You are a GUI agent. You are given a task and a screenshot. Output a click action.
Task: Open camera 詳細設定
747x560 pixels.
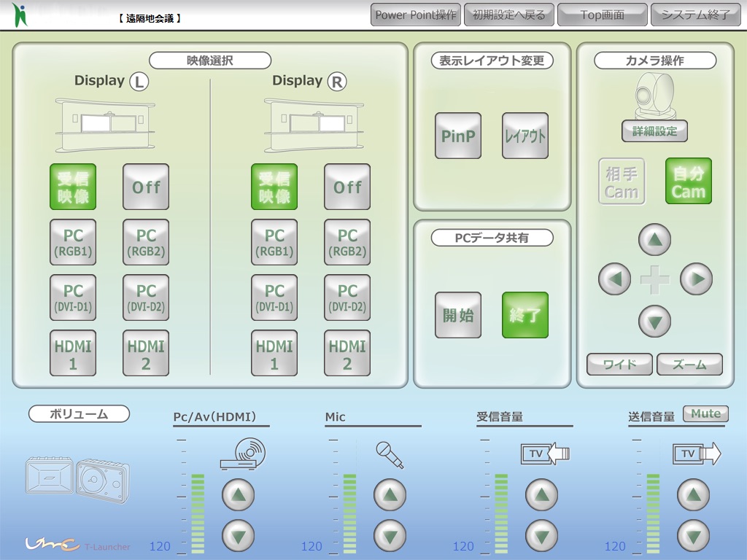coord(654,131)
